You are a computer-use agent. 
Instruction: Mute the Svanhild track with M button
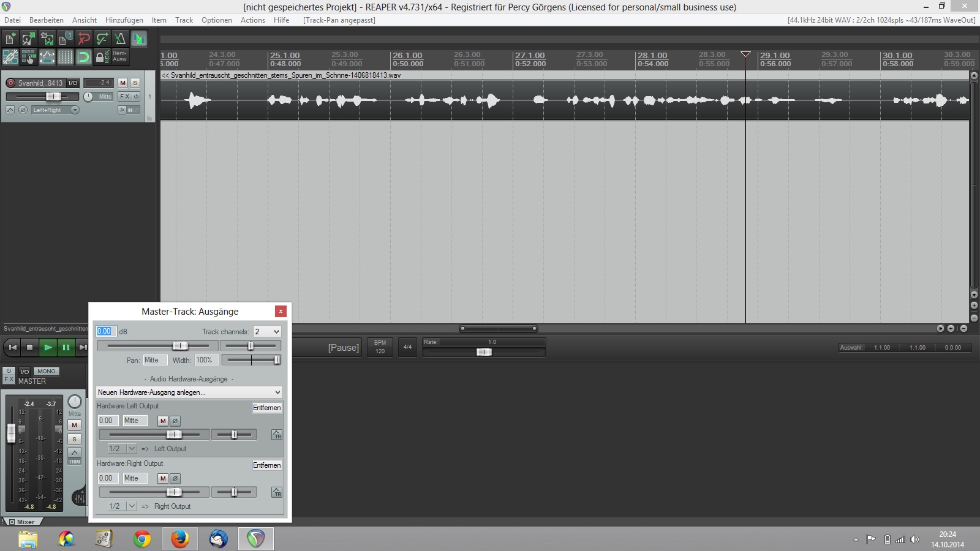(123, 83)
